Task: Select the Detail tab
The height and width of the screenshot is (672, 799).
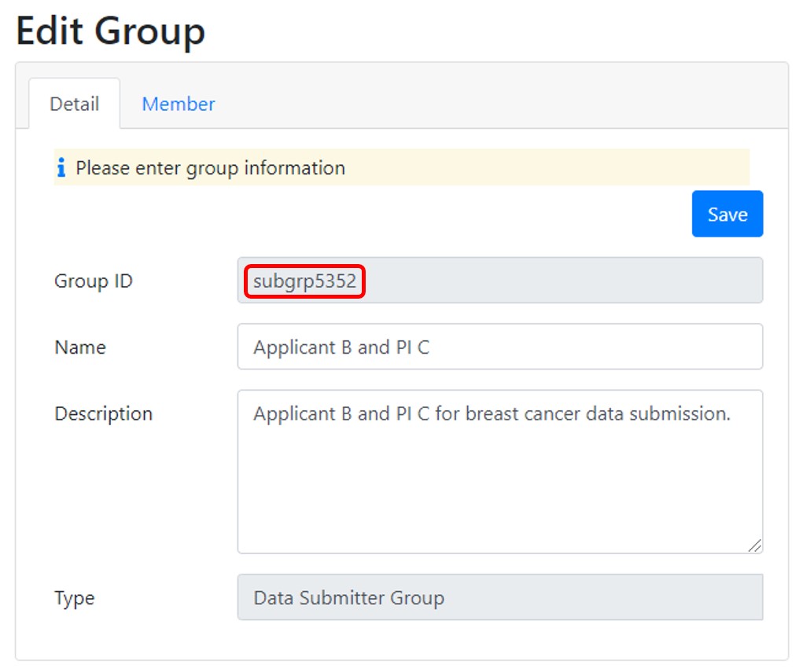Action: 74,104
